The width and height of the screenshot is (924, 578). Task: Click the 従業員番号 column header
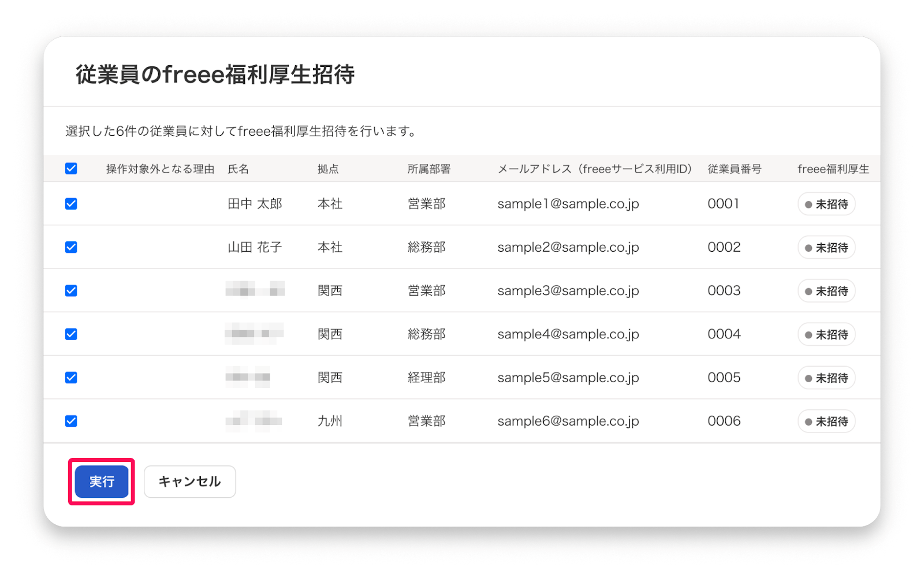(x=735, y=169)
